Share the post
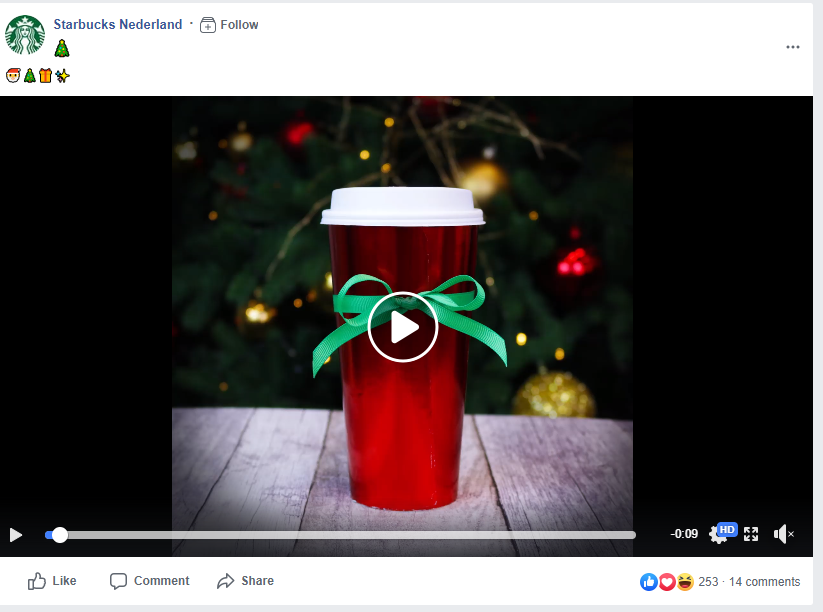Image resolution: width=823 pixels, height=612 pixels. point(246,581)
